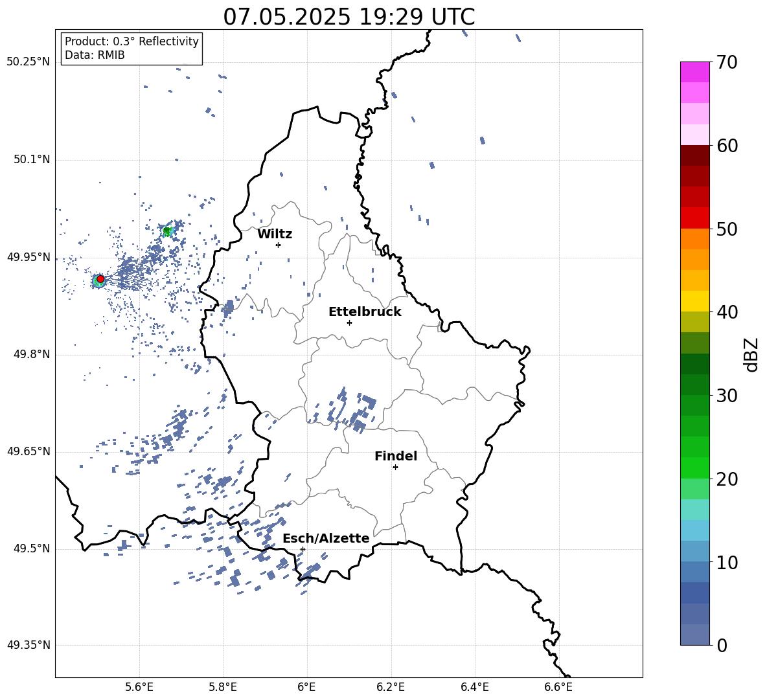Click the cross marker below Findel
The width and height of the screenshot is (767, 700).
pos(396,468)
